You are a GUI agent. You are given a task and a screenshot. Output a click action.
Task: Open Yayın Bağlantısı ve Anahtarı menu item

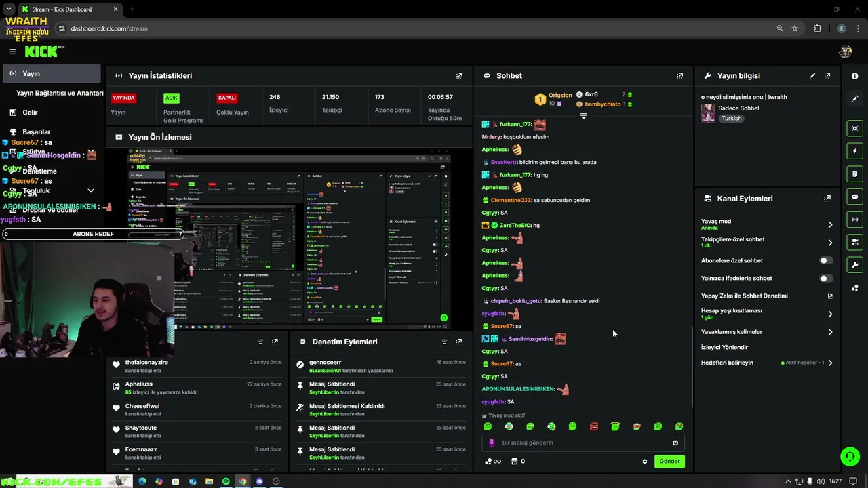60,93
